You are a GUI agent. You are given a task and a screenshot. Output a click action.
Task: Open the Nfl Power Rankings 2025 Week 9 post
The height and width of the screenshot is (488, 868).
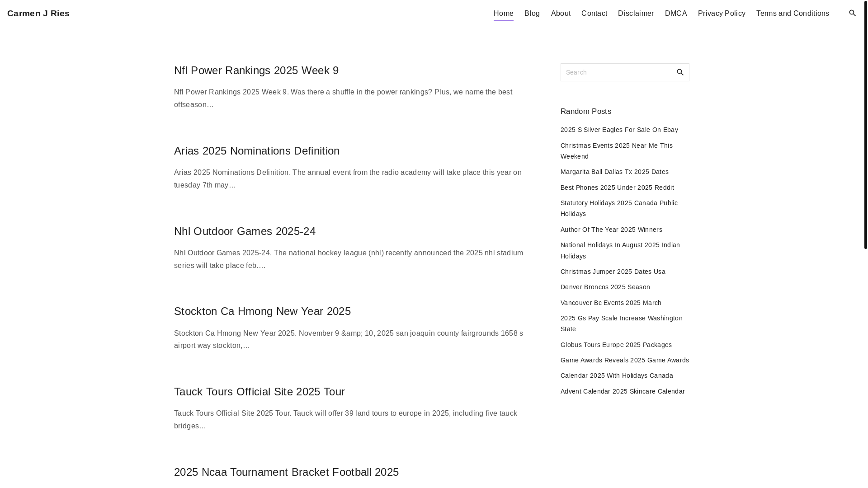tap(256, 70)
